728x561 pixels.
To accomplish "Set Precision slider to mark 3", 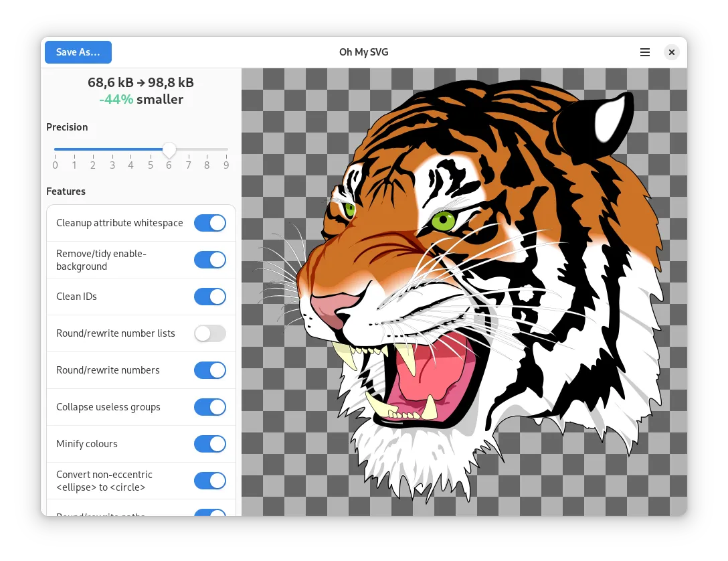I will coord(112,149).
